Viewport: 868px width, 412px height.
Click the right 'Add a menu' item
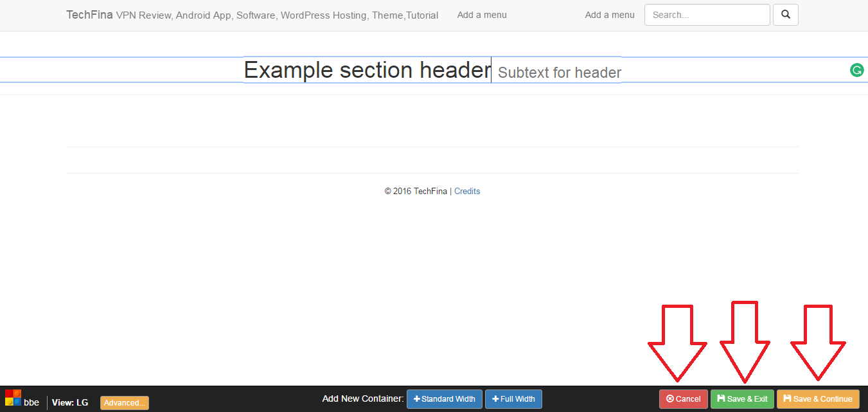pyautogui.click(x=609, y=15)
